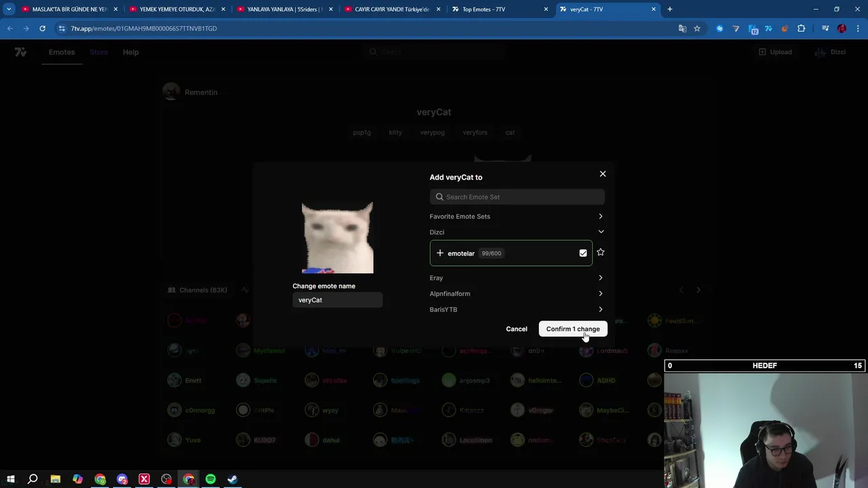Open Discord from taskbar
The height and width of the screenshot is (488, 868).
tap(122, 479)
